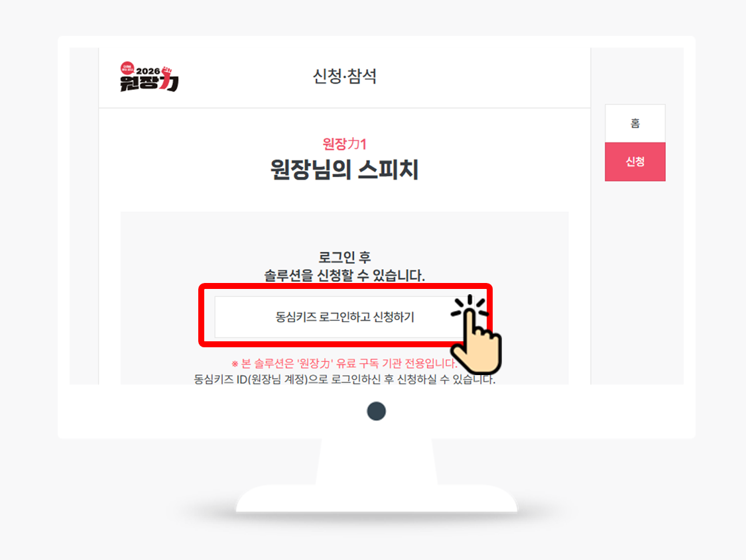Image resolution: width=746 pixels, height=560 pixels.
Task: Select the pink 신청 side menu item
Action: pyautogui.click(x=635, y=162)
